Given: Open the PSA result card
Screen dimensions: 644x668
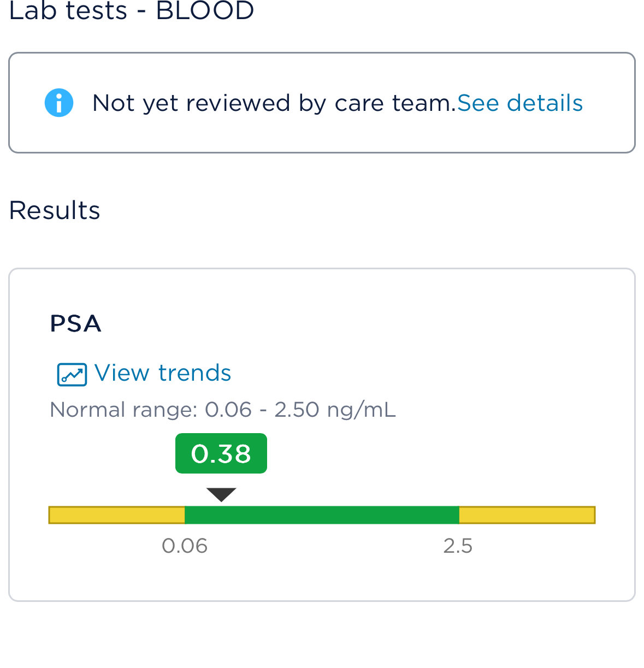Looking at the screenshot, I should click(322, 435).
